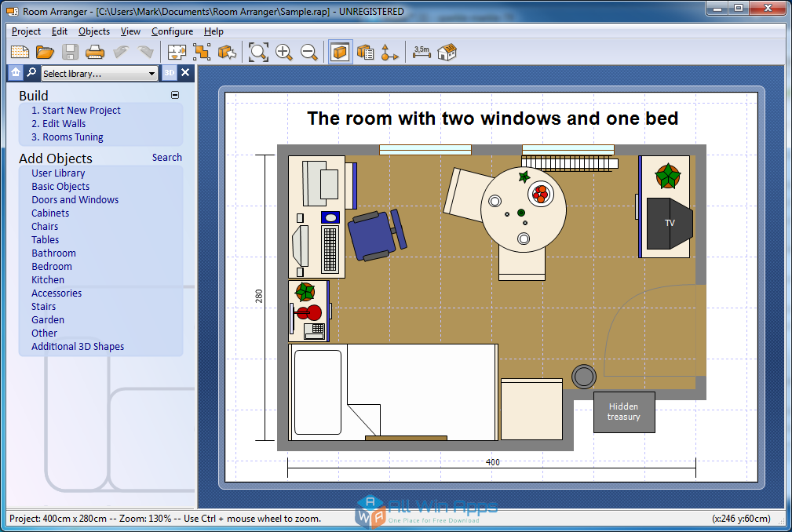Select the 280 height dimension label
Viewport: 792px width, 532px height.
258,296
